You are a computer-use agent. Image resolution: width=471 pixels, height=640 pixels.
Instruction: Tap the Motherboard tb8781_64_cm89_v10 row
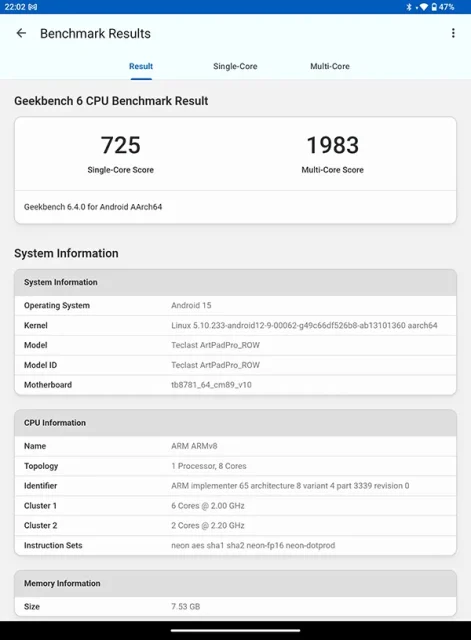pos(235,385)
